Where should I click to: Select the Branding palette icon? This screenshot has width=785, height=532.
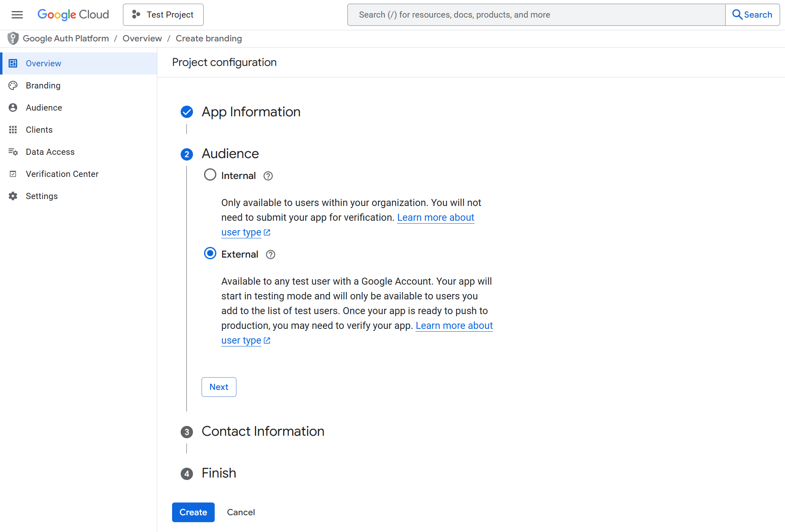13,85
